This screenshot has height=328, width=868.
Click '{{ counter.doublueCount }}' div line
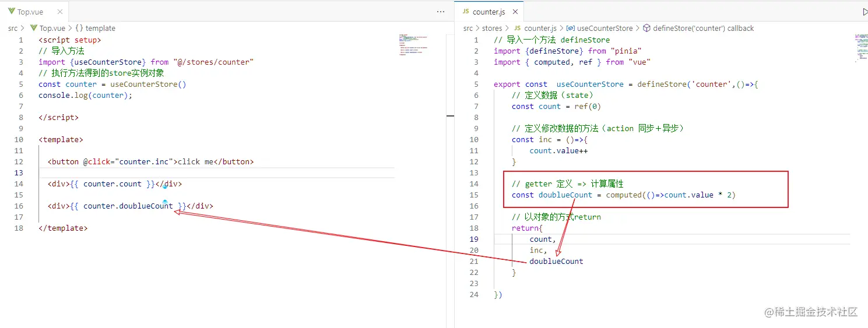point(131,206)
